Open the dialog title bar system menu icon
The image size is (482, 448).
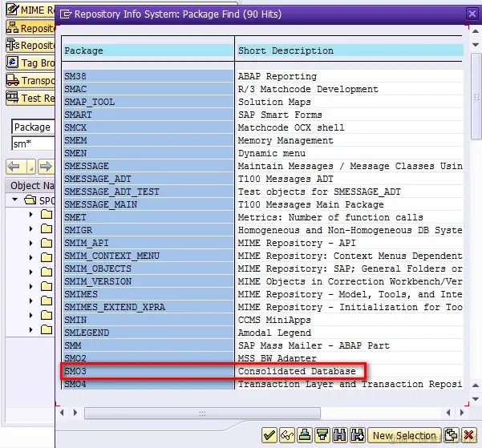pyautogui.click(x=66, y=14)
